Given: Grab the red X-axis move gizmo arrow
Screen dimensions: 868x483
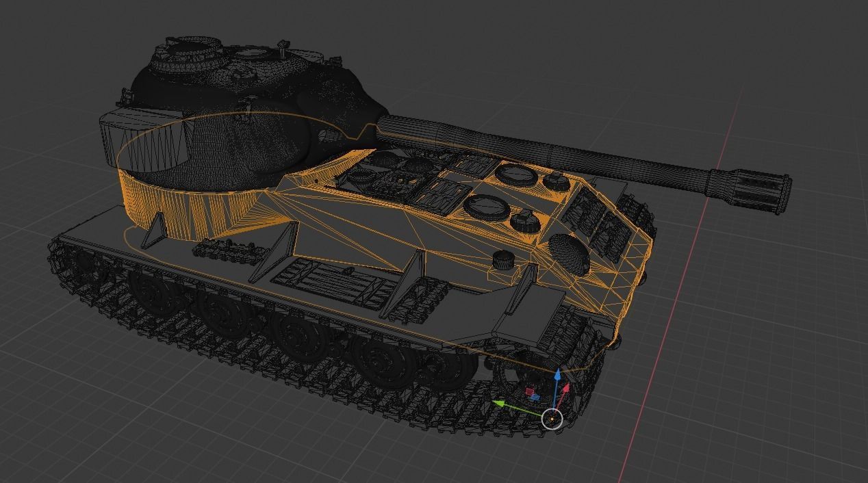Looking at the screenshot, I should (566, 389).
